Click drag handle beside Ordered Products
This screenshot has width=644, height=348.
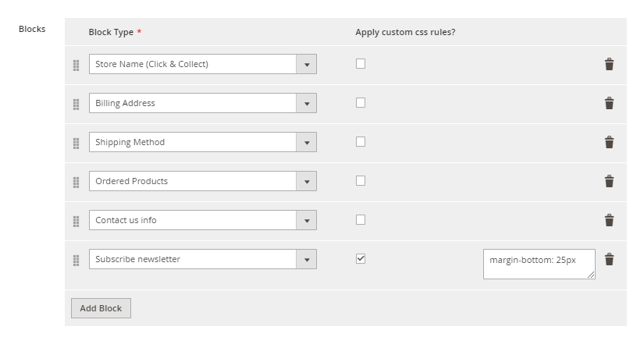coord(76,182)
